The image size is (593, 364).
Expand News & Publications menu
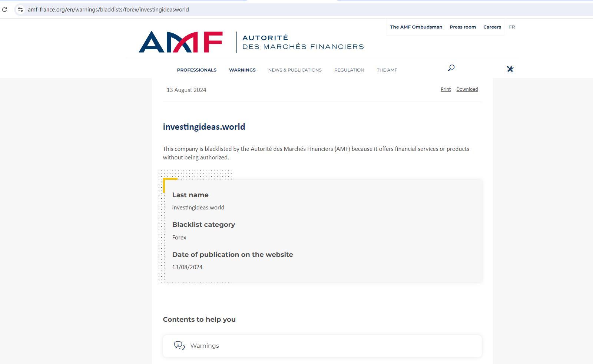coord(295,70)
